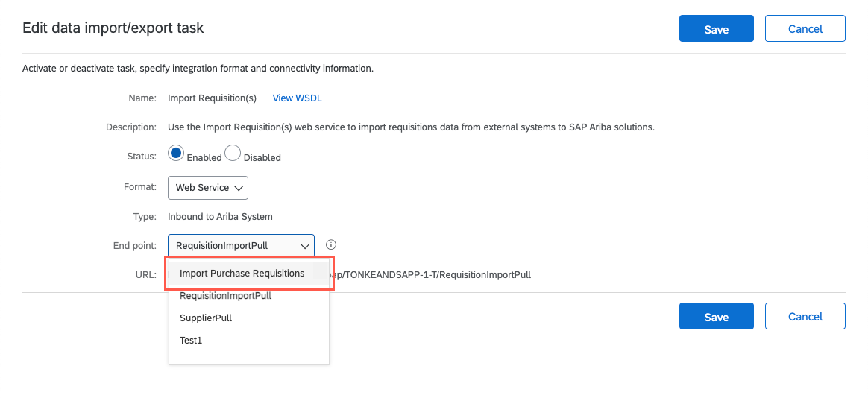Open the Web Service format dropdown
The width and height of the screenshot is (868, 398).
(207, 188)
